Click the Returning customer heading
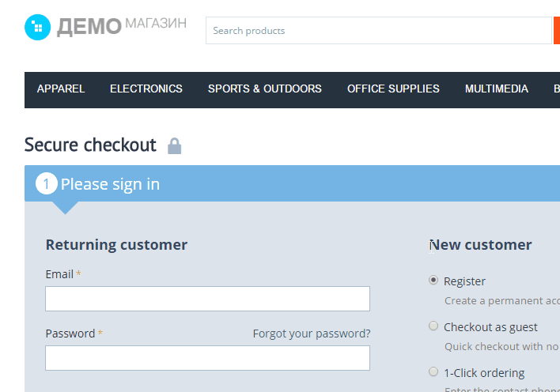Image resolution: width=560 pixels, height=392 pixels. 116,245
